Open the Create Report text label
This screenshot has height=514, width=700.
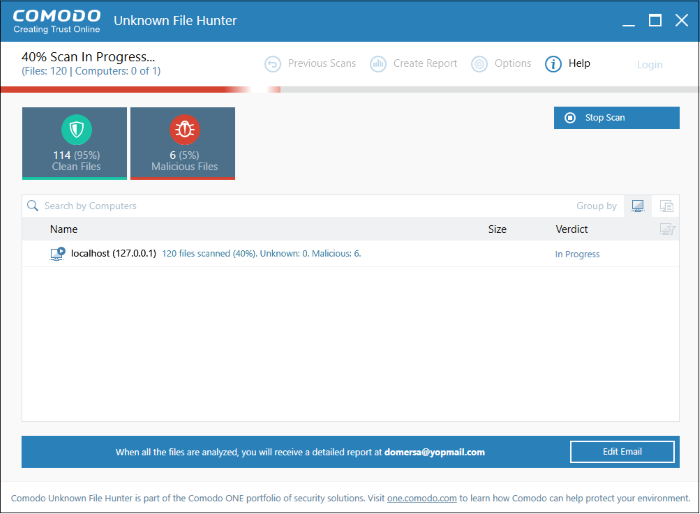pos(425,63)
